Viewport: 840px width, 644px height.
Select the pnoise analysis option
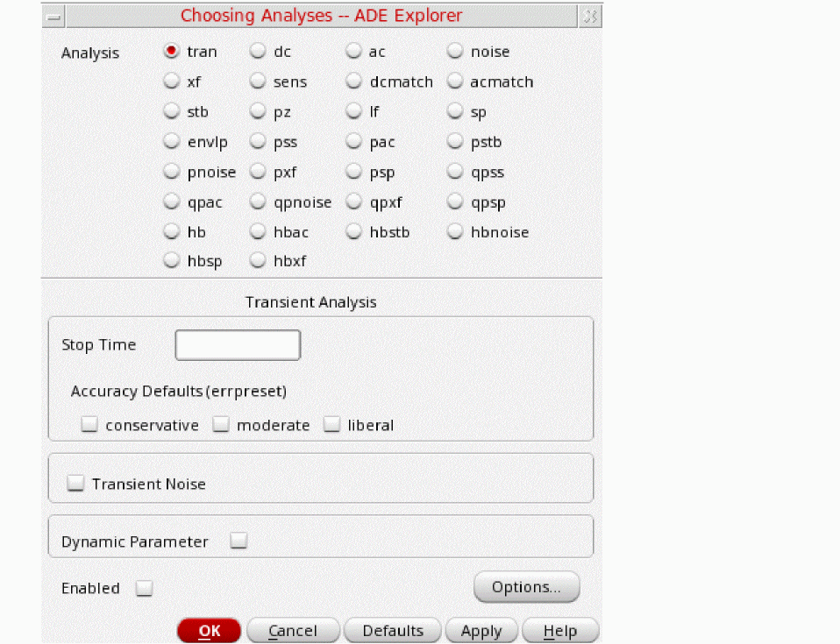point(172,173)
